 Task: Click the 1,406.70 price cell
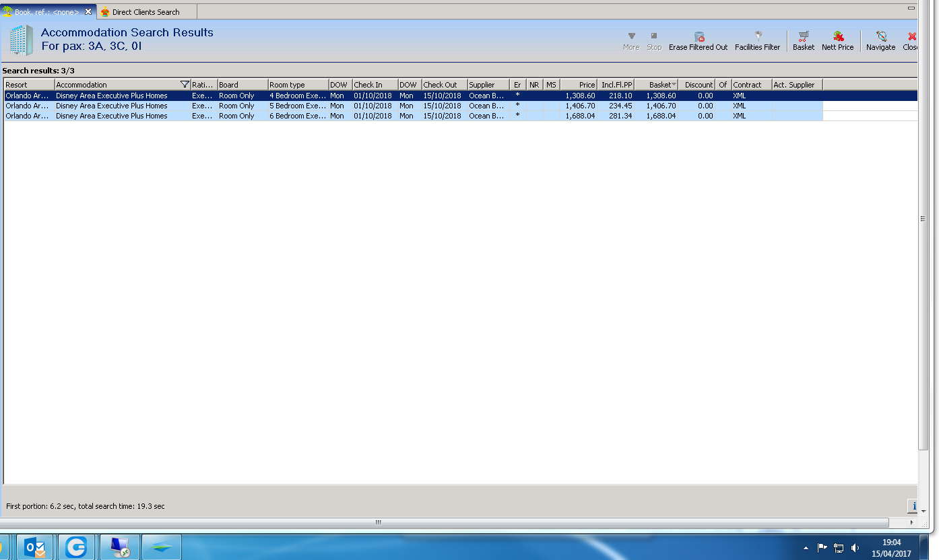[580, 106]
